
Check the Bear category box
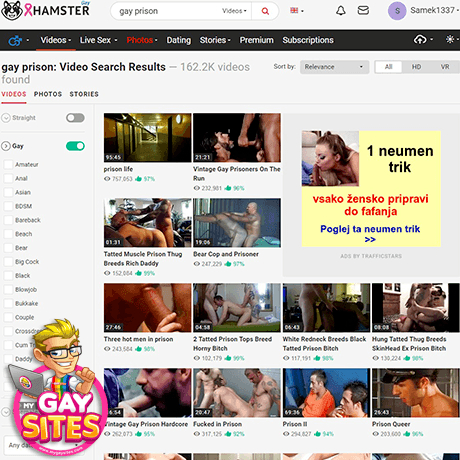click(8, 248)
